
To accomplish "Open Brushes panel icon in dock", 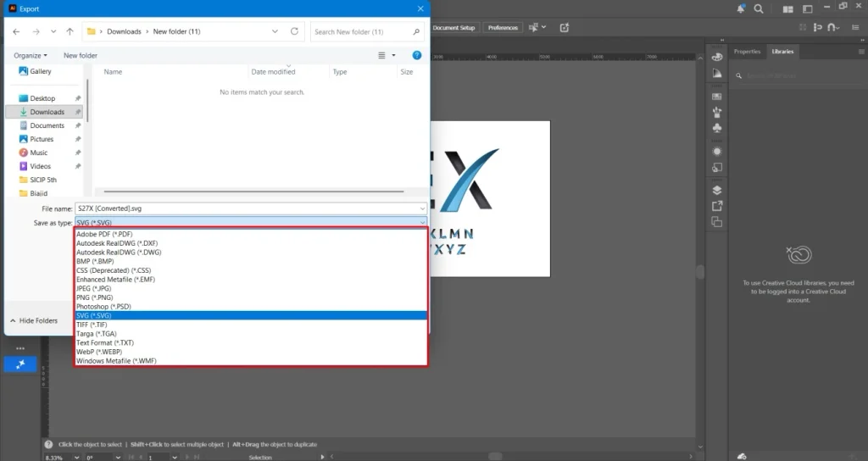I will pyautogui.click(x=717, y=112).
